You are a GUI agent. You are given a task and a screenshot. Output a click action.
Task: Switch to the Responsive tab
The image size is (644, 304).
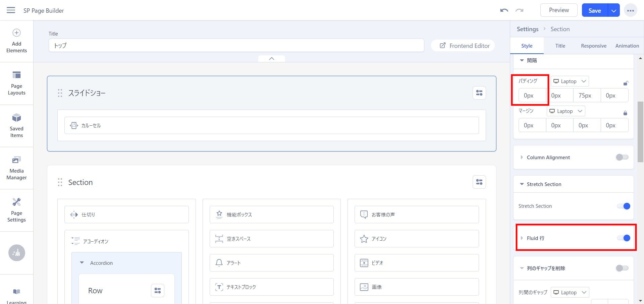pos(593,46)
